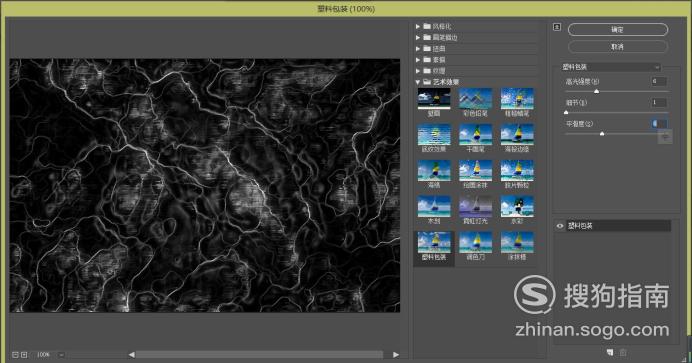The width and height of the screenshot is (692, 363).
Task: Select the 彩色铅笔 (Colored Pencil) filter thumbnail
Action: 475,98
